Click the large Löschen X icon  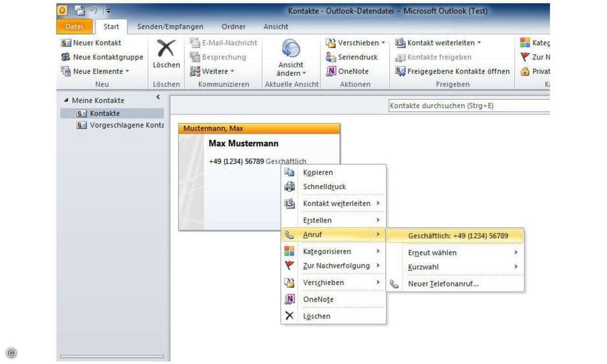click(x=166, y=49)
